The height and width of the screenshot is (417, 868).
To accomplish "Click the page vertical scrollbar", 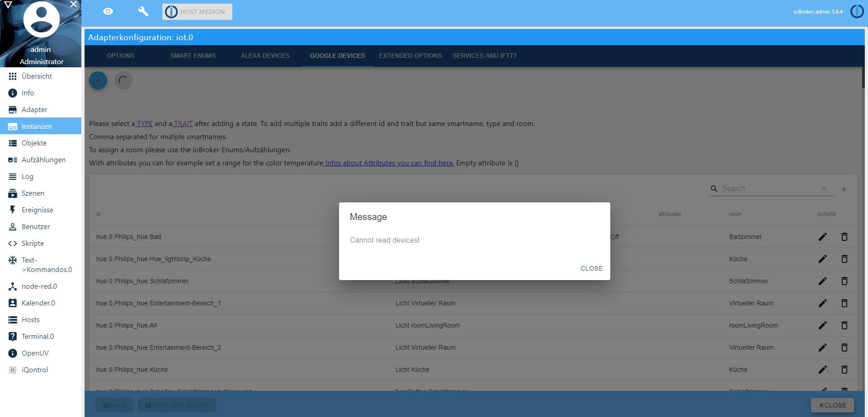I will pos(863,78).
